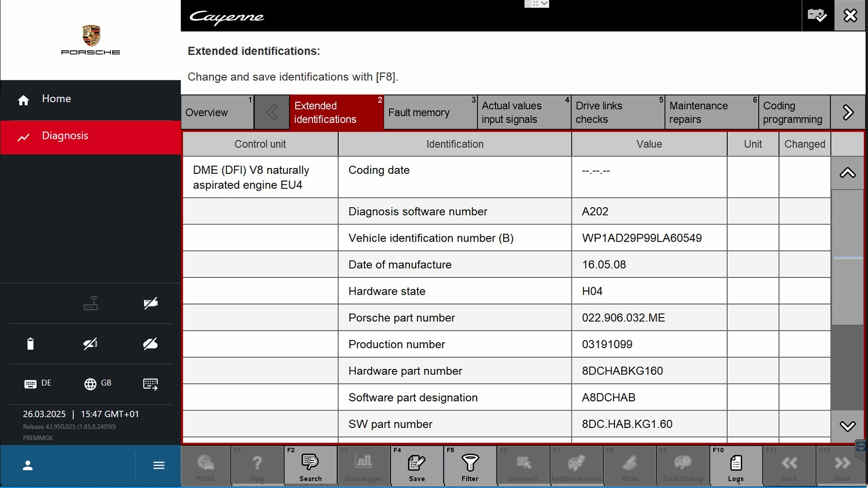Viewport: 868px width, 488px height.
Task: Start Fault finding with the F9 button
Action: coord(683,466)
